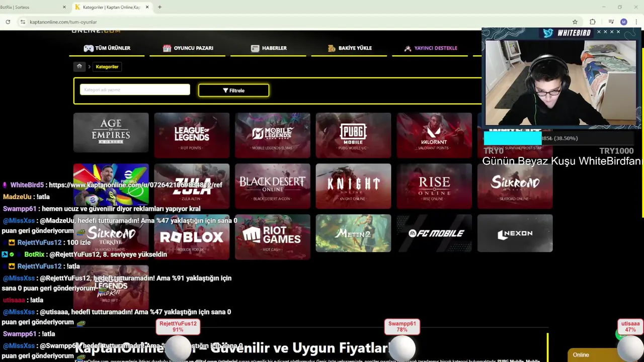Open Age of Empires Mobile category

111,132
